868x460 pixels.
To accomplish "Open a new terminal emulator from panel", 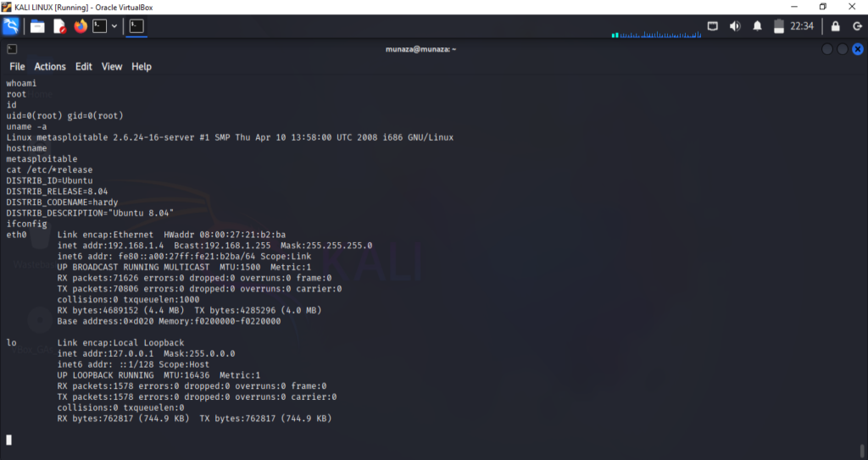I will pyautogui.click(x=100, y=26).
